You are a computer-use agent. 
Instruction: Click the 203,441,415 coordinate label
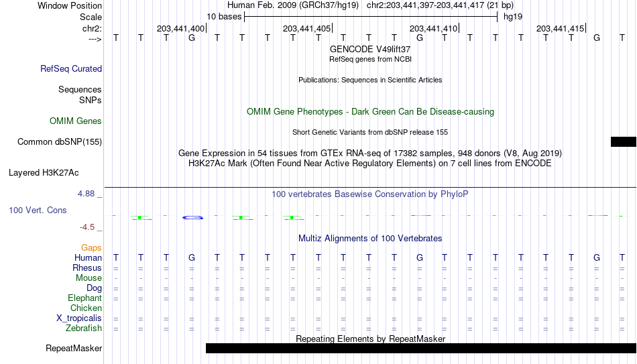tap(560, 28)
